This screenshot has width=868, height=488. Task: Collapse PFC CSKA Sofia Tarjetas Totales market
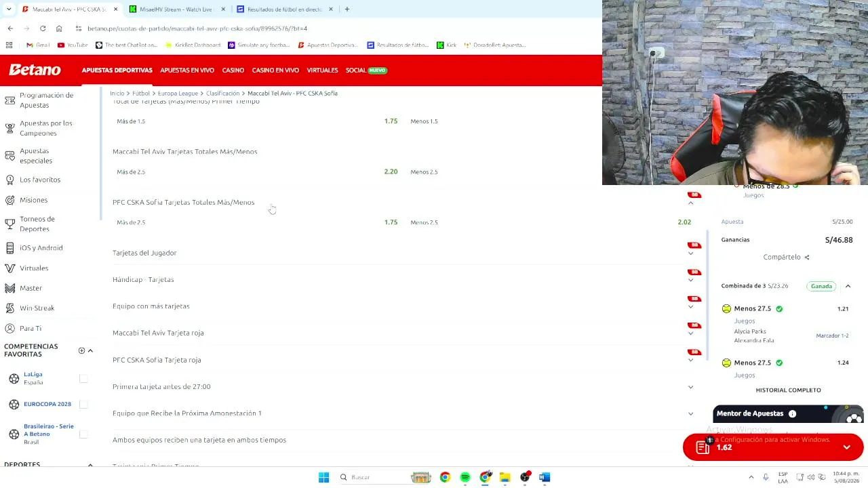690,203
